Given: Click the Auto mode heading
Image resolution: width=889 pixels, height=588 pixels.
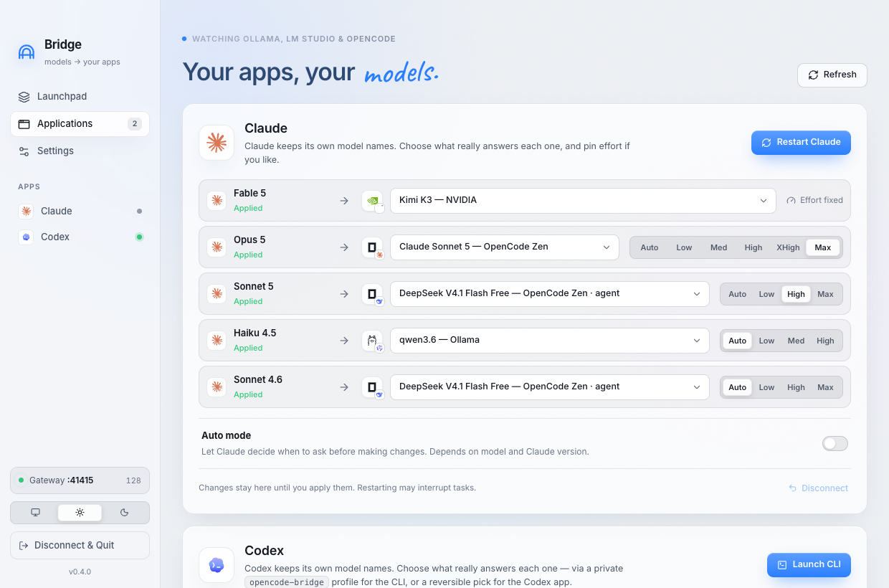Looking at the screenshot, I should (x=227, y=435).
